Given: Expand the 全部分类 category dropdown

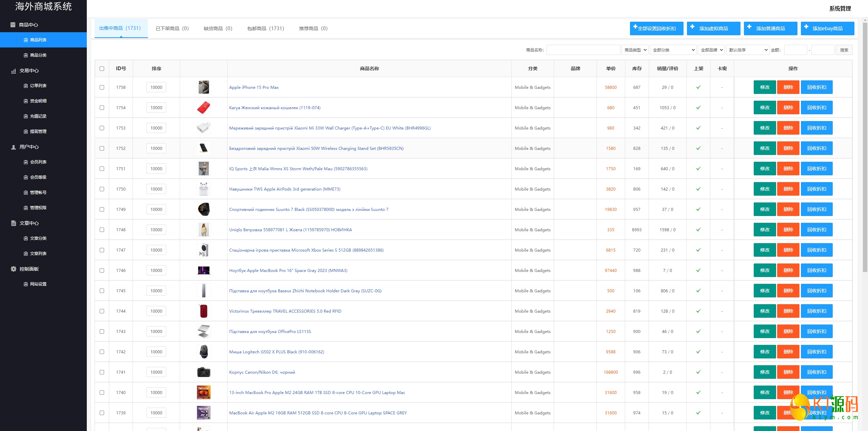Looking at the screenshot, I should 673,50.
